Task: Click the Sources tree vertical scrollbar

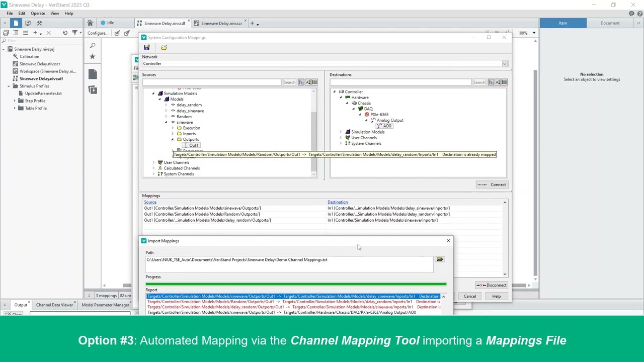Action: pyautogui.click(x=314, y=132)
